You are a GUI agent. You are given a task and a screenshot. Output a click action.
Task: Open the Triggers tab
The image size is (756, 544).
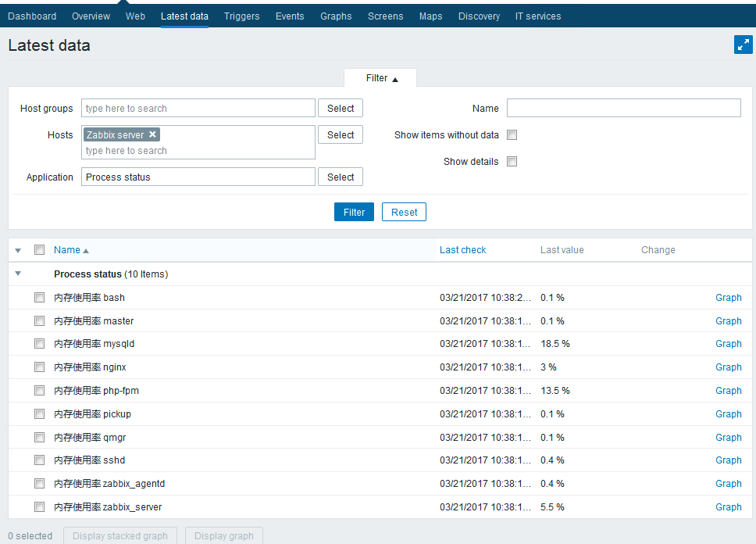click(241, 16)
